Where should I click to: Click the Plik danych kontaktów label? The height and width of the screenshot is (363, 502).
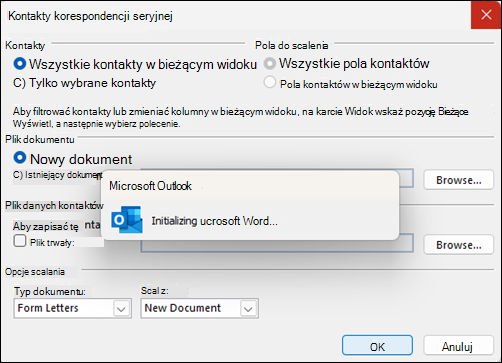tap(54, 206)
